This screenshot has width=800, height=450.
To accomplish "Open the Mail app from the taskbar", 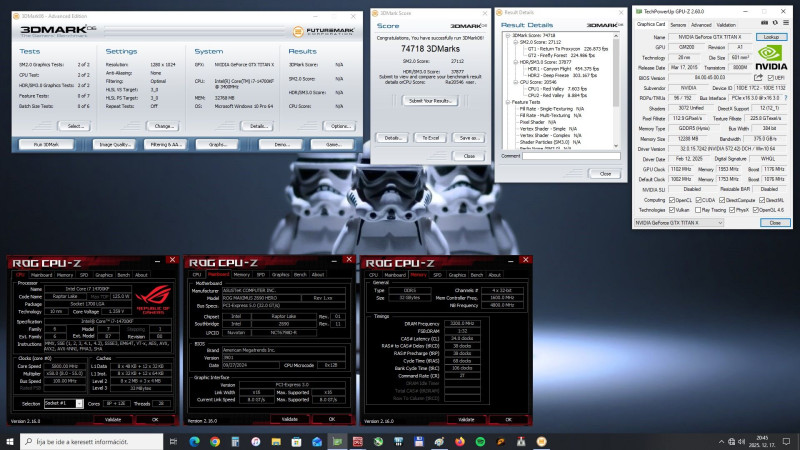I will click(x=317, y=441).
